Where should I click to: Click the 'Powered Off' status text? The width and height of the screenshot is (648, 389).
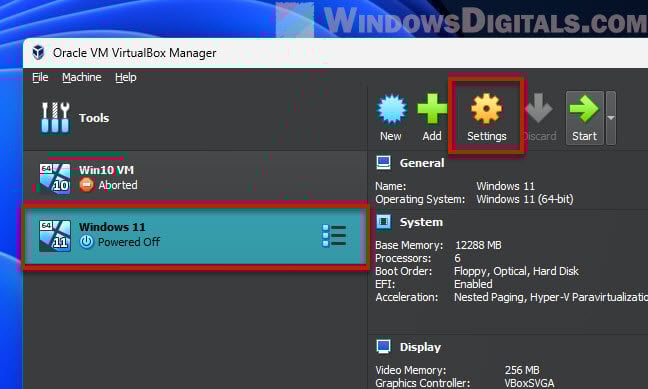tap(129, 242)
